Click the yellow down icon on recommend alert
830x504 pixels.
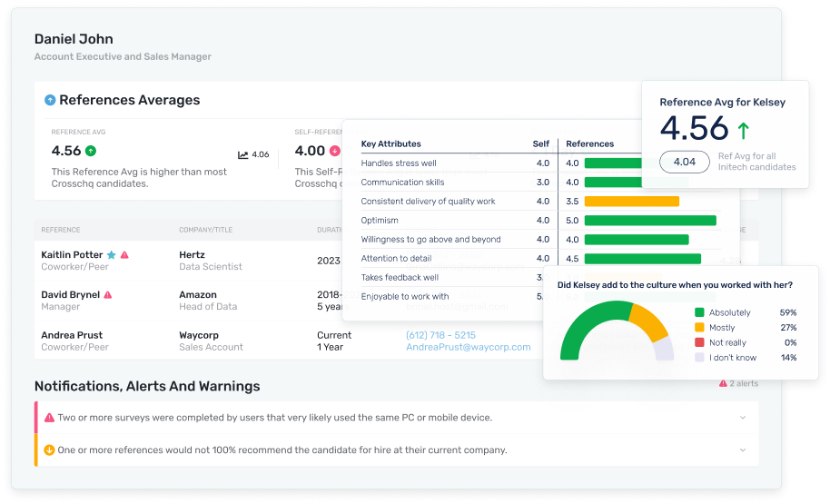(49, 450)
